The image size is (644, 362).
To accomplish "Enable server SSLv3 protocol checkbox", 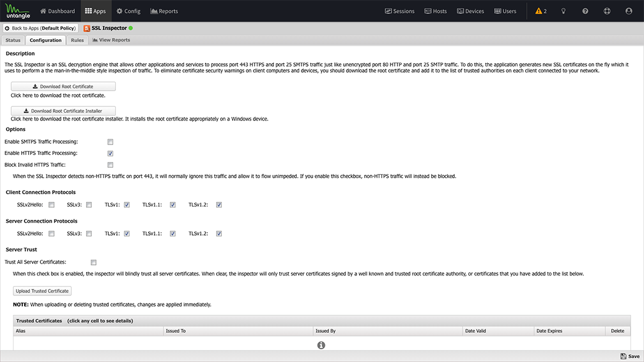I will [x=89, y=233].
